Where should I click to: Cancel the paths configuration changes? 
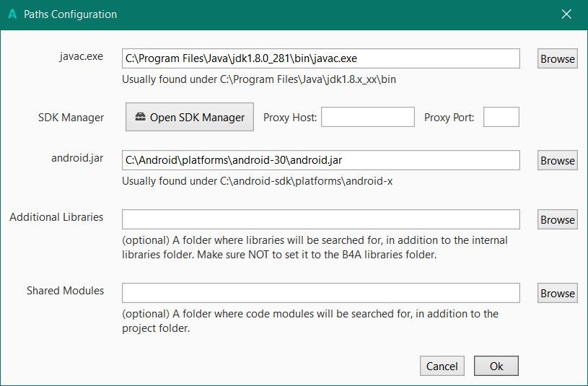442,366
